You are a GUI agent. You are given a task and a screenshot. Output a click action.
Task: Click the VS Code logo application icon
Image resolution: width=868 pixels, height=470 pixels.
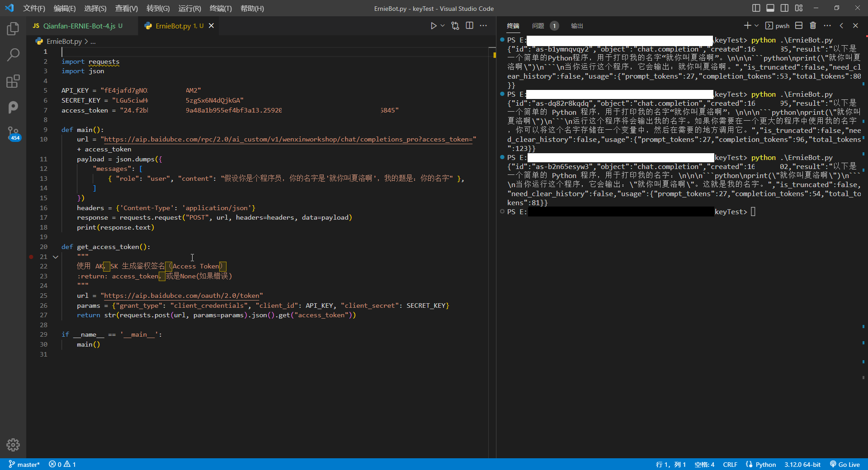coord(9,8)
